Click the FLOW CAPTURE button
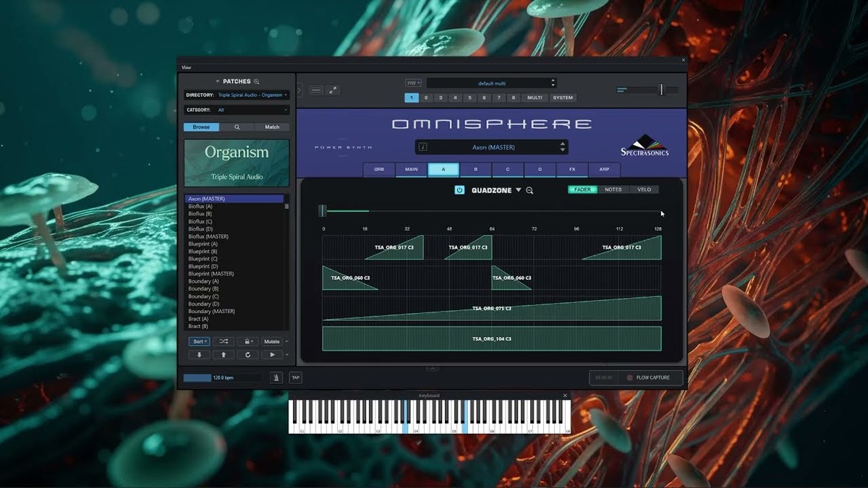 tap(647, 377)
